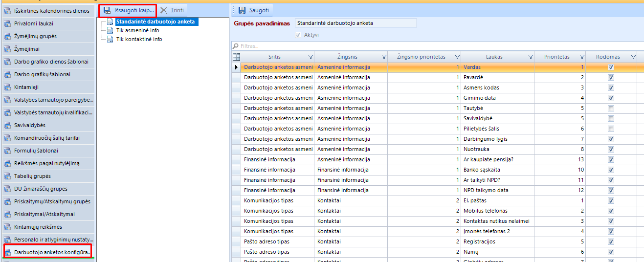Click the icon beside Žymėjimų grupės
This screenshot has width=644, height=262.
pos(7,36)
